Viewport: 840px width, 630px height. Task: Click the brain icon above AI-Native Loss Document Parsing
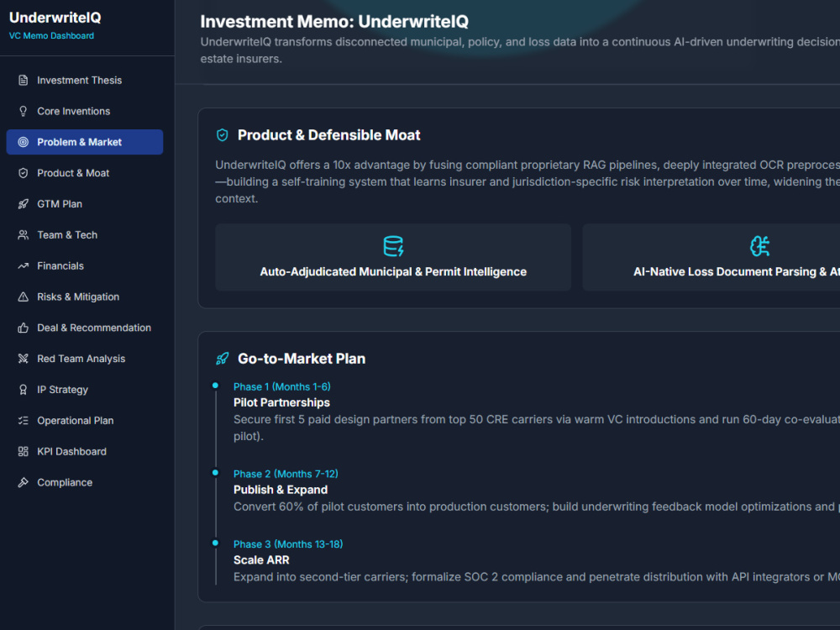point(759,246)
